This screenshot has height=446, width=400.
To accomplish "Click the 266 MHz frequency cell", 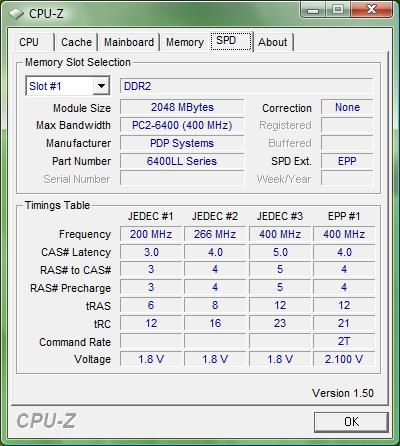I will [215, 234].
